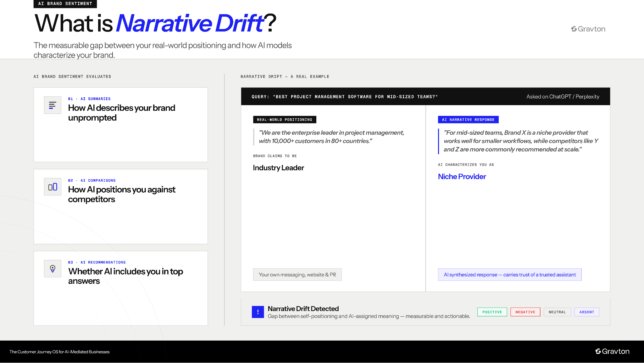Click the AI BRAND SENTIMENT header label
644x363 pixels.
click(65, 4)
